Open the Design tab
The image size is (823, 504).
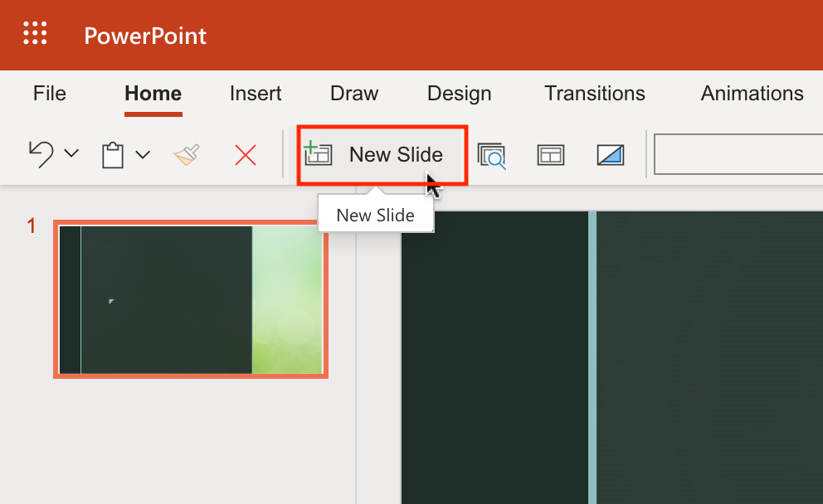pyautogui.click(x=459, y=94)
